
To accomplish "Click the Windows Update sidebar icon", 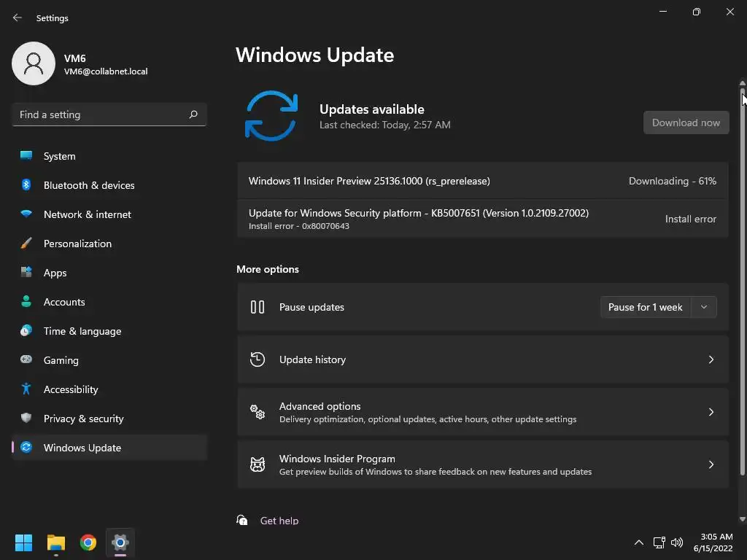I will point(26,447).
